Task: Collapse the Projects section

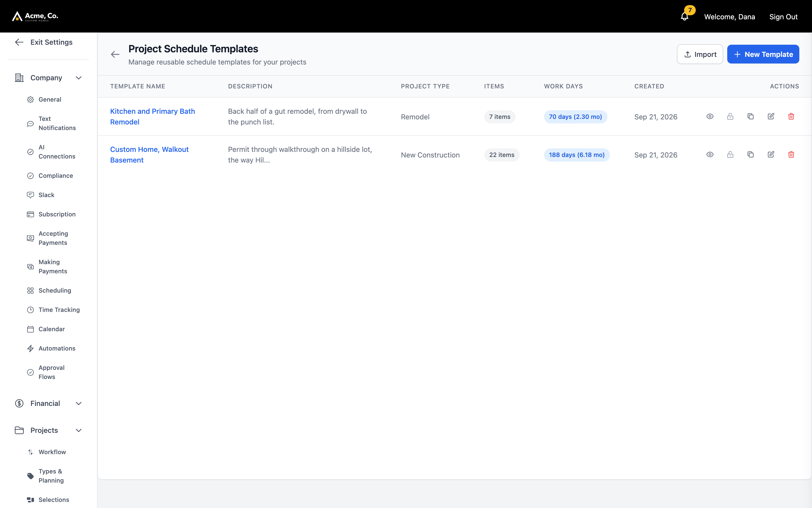Action: pyautogui.click(x=49, y=430)
